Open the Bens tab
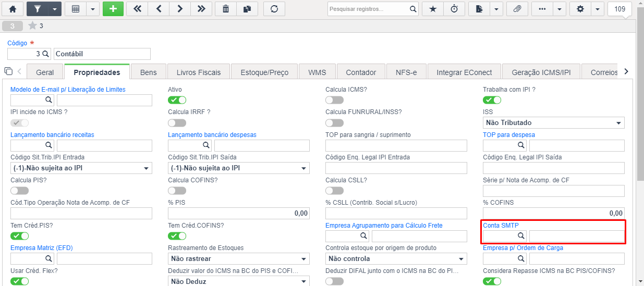Screen dimensions: 644x286 [x=148, y=72]
